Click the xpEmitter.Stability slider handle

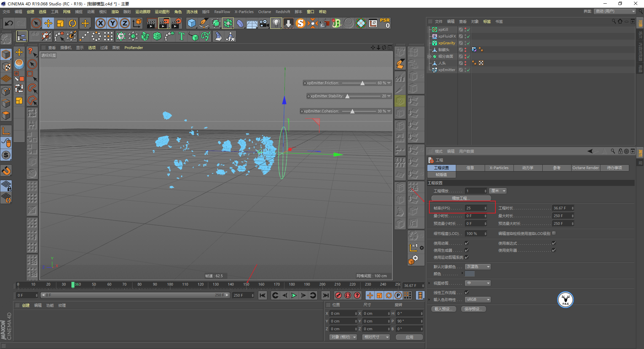[x=347, y=96]
